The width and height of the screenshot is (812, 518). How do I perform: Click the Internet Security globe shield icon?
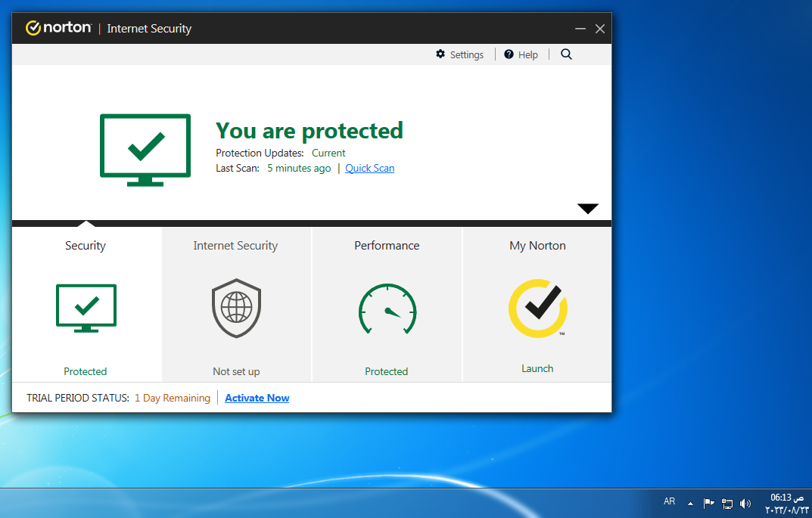(x=236, y=308)
